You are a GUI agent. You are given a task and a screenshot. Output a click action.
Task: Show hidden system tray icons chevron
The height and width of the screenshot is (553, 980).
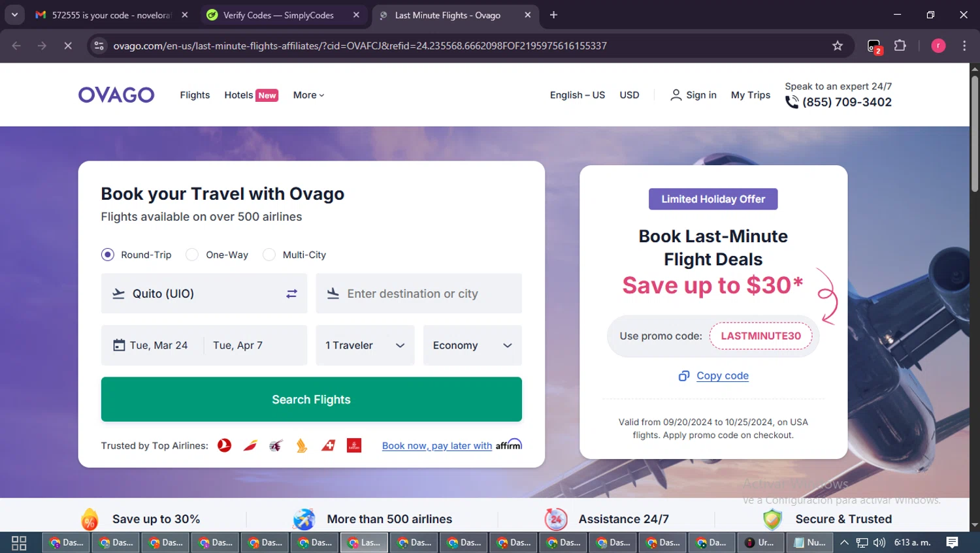(x=844, y=543)
